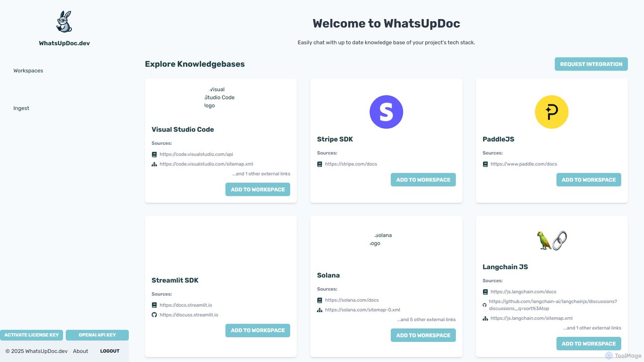Add Streamlit SDK to workspace

click(x=258, y=330)
